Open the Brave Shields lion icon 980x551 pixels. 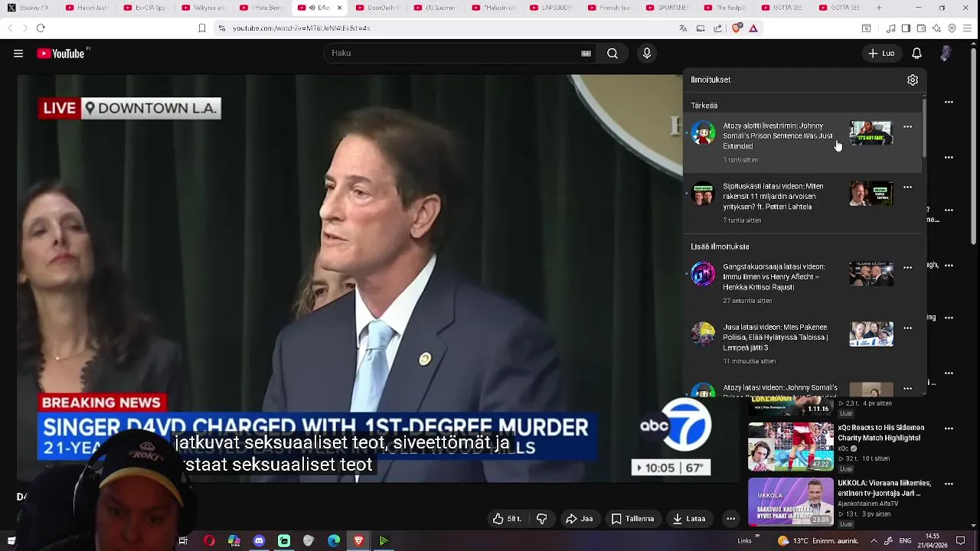tap(737, 28)
